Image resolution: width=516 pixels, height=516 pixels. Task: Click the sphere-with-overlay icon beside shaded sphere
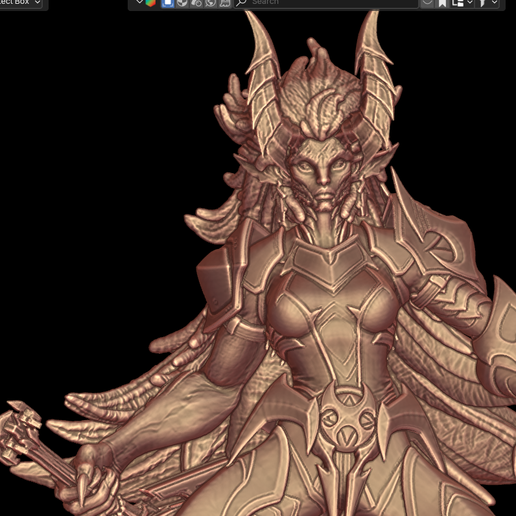[x=196, y=3]
